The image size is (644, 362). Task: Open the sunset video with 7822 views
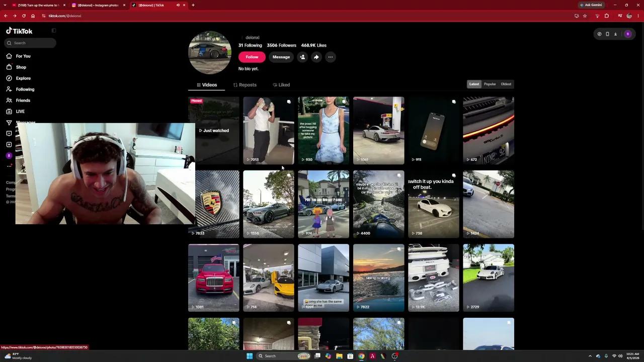[x=379, y=278]
